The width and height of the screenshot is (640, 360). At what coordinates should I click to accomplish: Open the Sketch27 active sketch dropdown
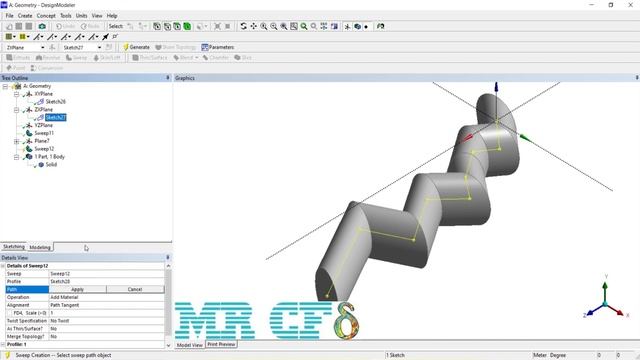click(99, 48)
